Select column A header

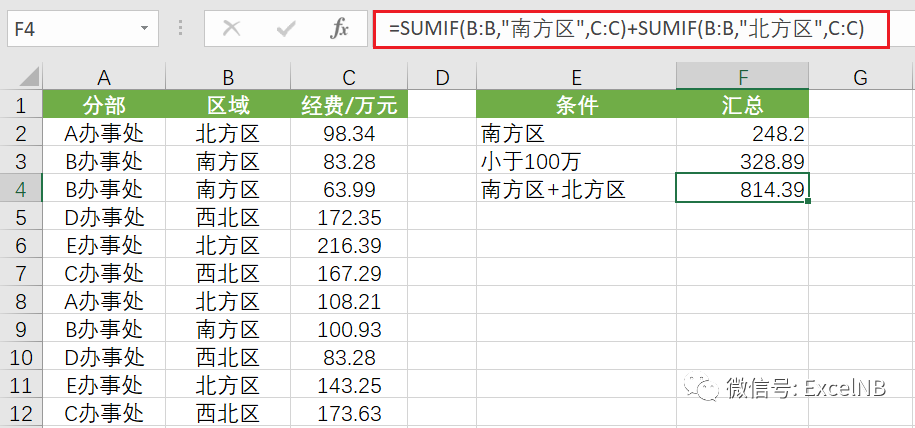(x=104, y=76)
